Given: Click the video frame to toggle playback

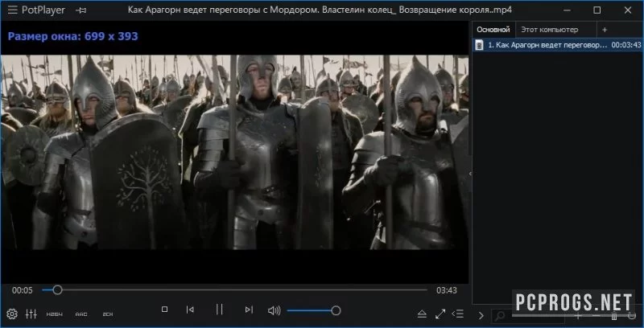Looking at the screenshot, I should tap(234, 152).
